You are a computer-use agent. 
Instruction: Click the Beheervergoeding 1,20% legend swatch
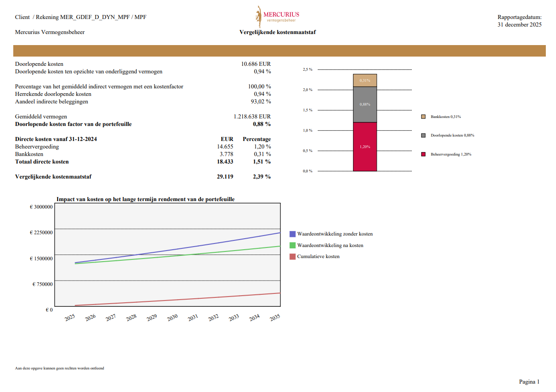423,154
